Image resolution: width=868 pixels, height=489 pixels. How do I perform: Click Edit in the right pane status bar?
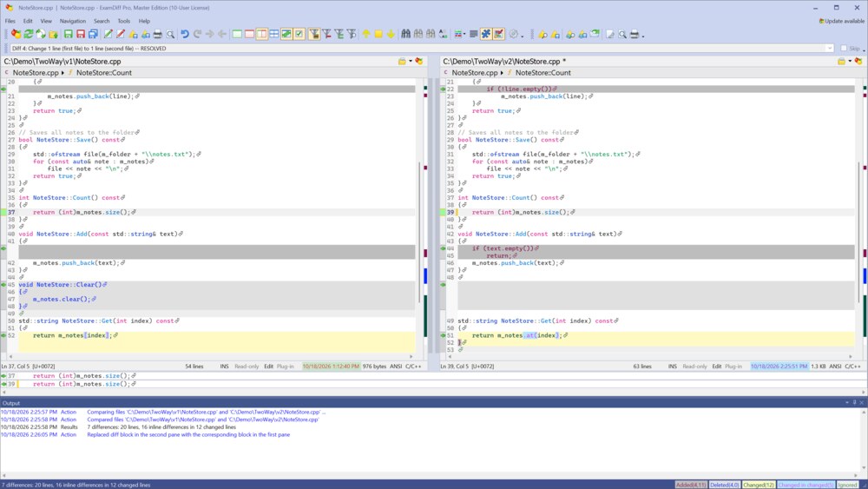point(716,366)
